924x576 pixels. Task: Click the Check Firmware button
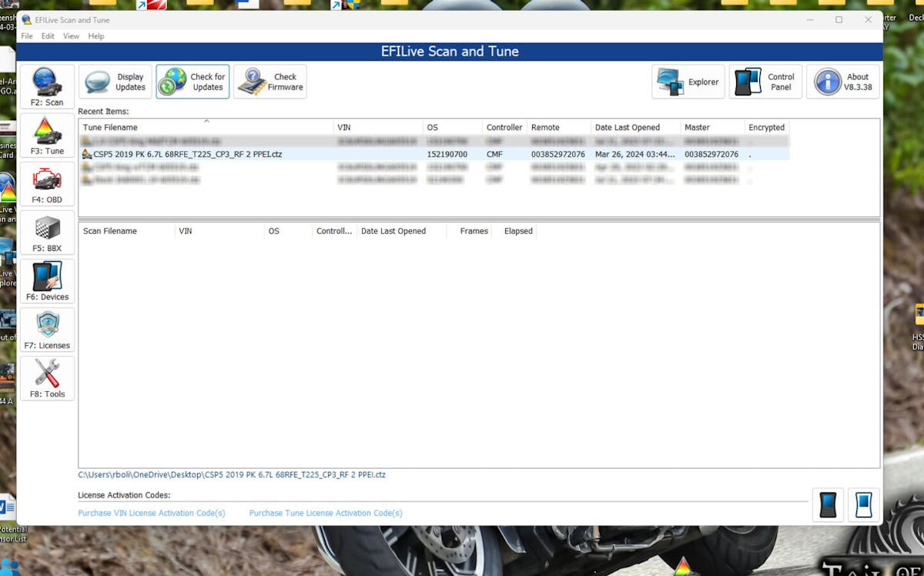270,82
